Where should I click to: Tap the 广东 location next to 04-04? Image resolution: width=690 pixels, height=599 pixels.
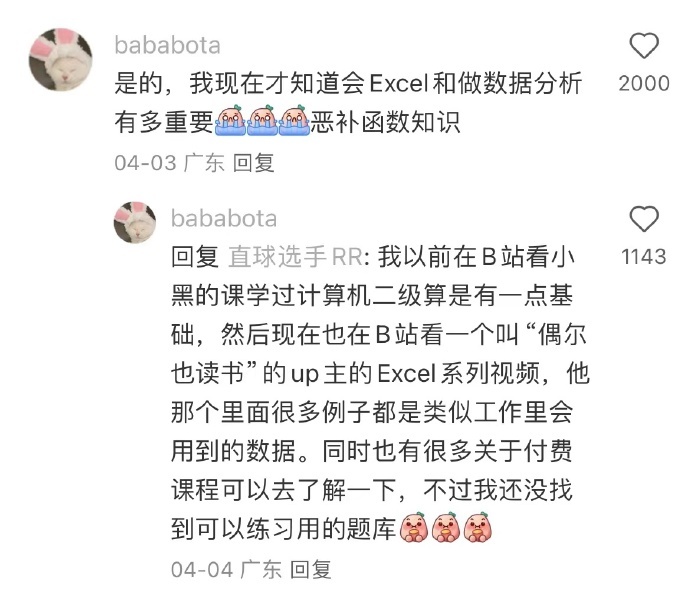click(261, 570)
